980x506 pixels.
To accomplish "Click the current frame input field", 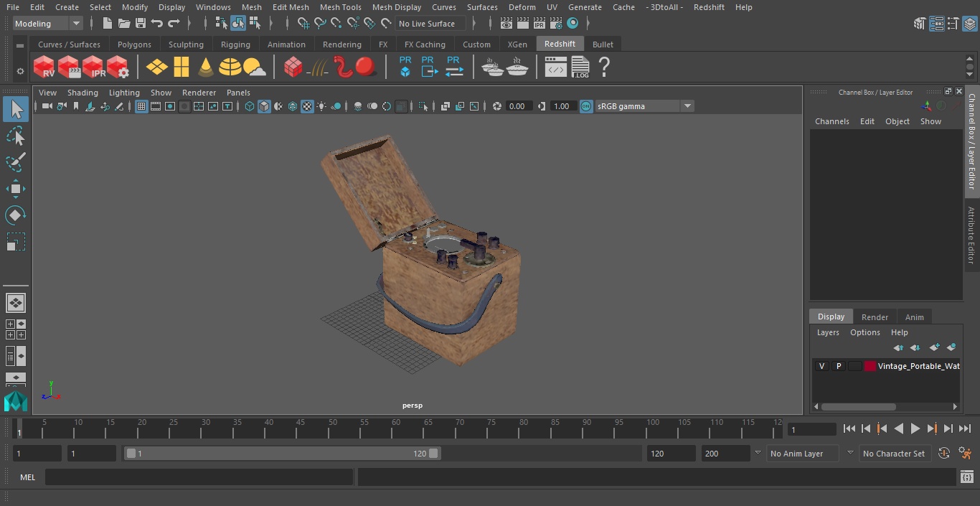I will coord(811,429).
